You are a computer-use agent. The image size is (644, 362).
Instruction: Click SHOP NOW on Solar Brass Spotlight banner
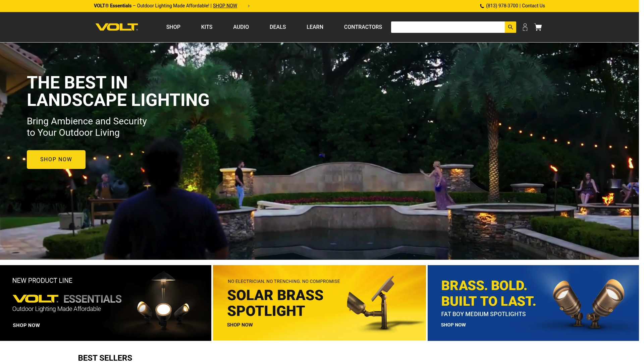pyautogui.click(x=240, y=325)
